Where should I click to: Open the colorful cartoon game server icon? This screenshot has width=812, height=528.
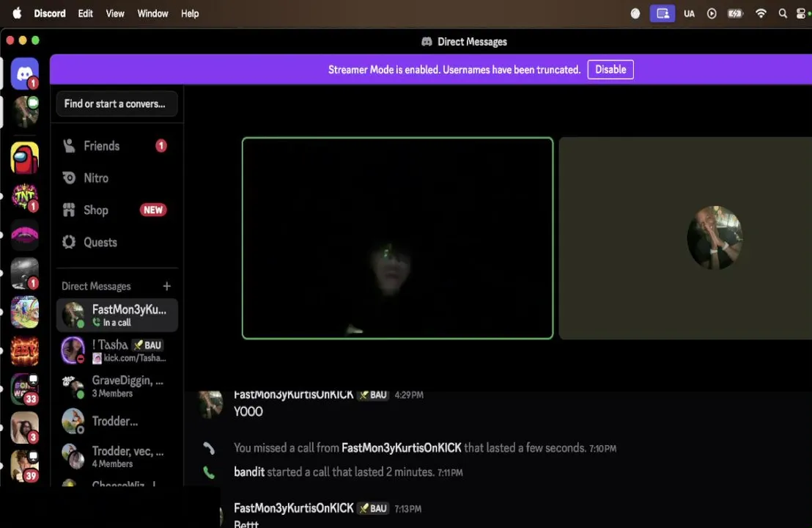coord(24,312)
